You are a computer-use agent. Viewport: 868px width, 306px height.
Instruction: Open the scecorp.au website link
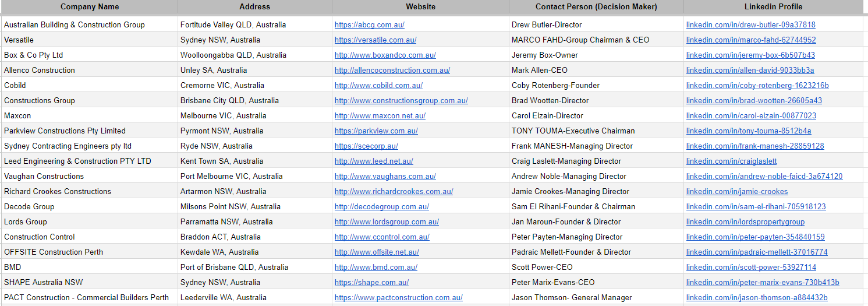point(366,146)
